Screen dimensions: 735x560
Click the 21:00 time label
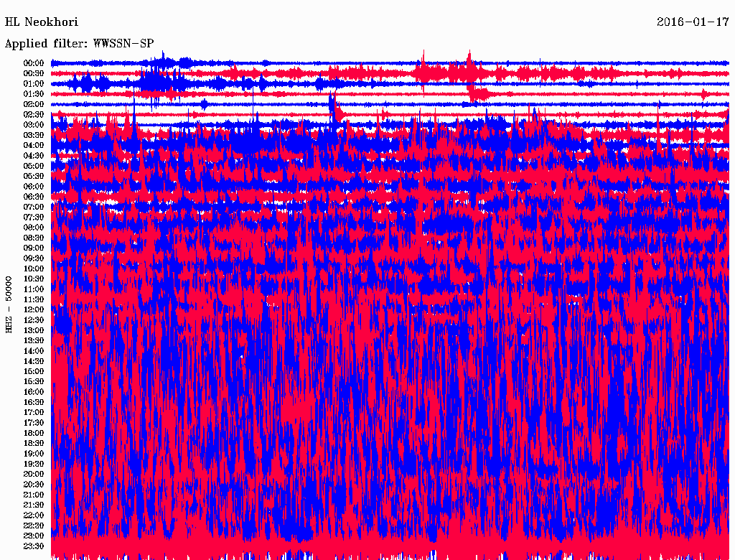(x=34, y=495)
